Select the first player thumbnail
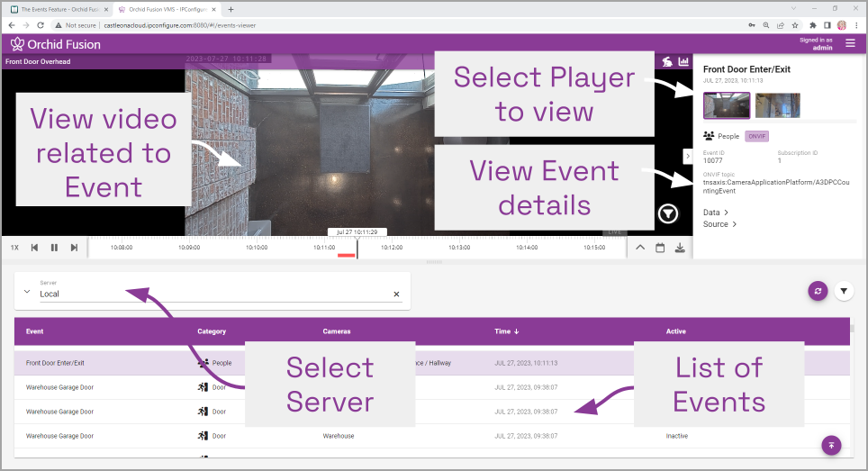This screenshot has width=868, height=471. click(x=727, y=105)
